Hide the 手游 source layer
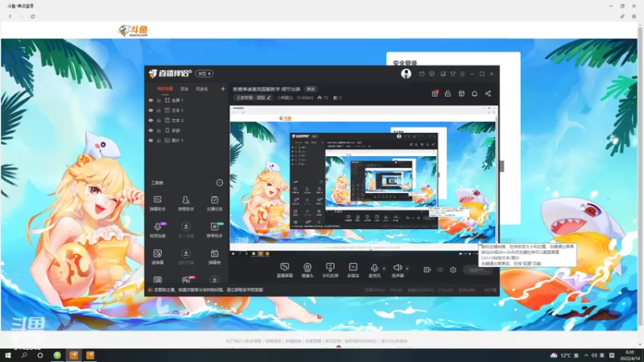The height and width of the screenshot is (362, 644). (151, 130)
